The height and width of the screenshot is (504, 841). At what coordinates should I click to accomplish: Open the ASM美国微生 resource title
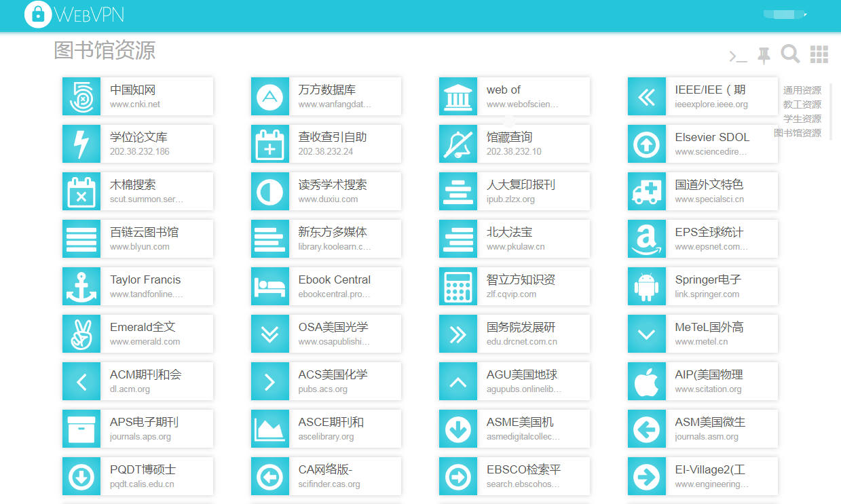coord(710,422)
